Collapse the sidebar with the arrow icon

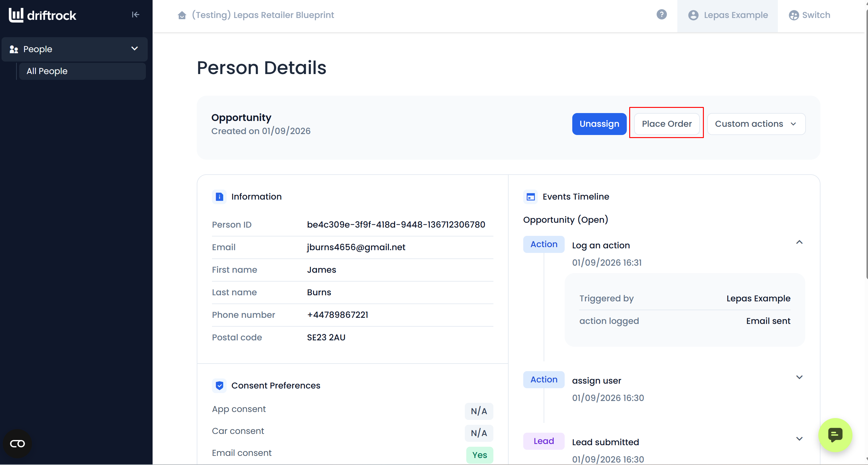[x=136, y=15]
